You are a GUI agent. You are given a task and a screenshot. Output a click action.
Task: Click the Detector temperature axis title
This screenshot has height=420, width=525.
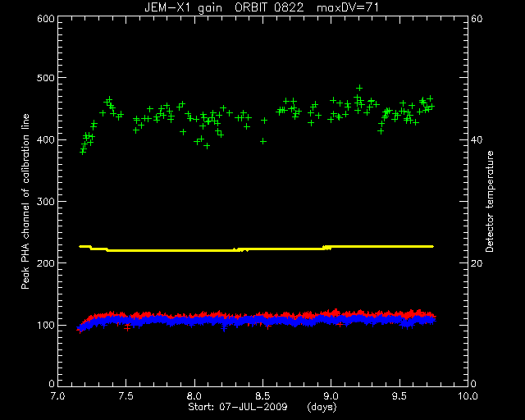tap(490, 201)
